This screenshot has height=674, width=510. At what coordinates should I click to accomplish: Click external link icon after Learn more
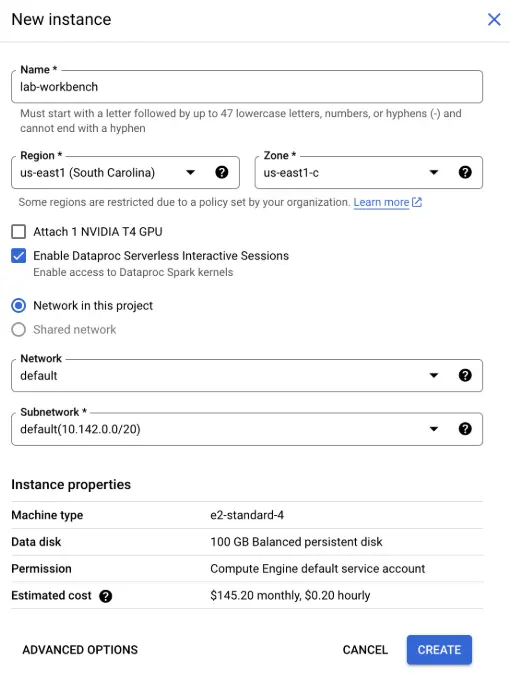point(417,202)
